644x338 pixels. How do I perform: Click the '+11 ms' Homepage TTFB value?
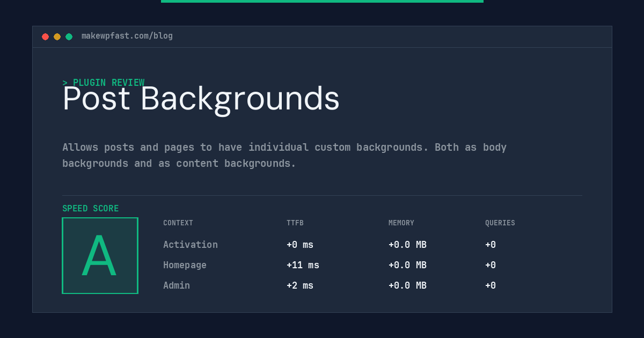pyautogui.click(x=303, y=265)
